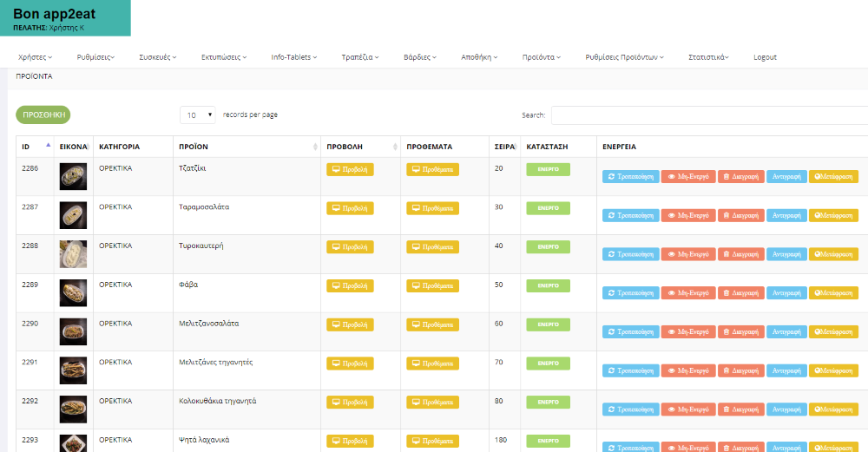Screen dimensions: 868x452
Task: Click Αντιγραφή for Φάβα row
Action: coord(786,292)
